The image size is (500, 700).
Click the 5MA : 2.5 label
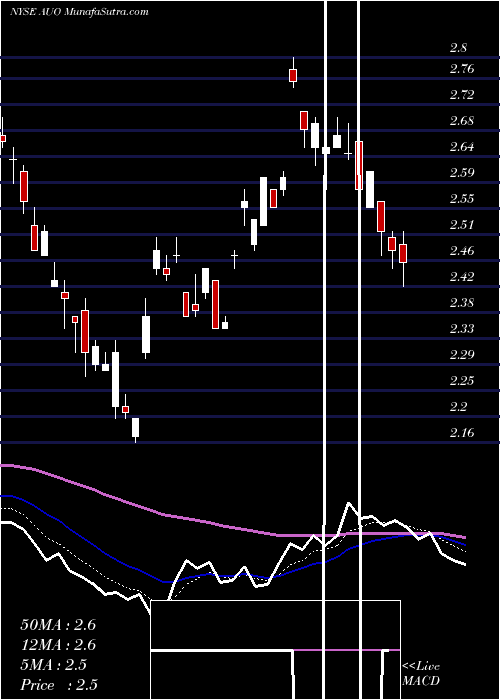[x=53, y=665]
